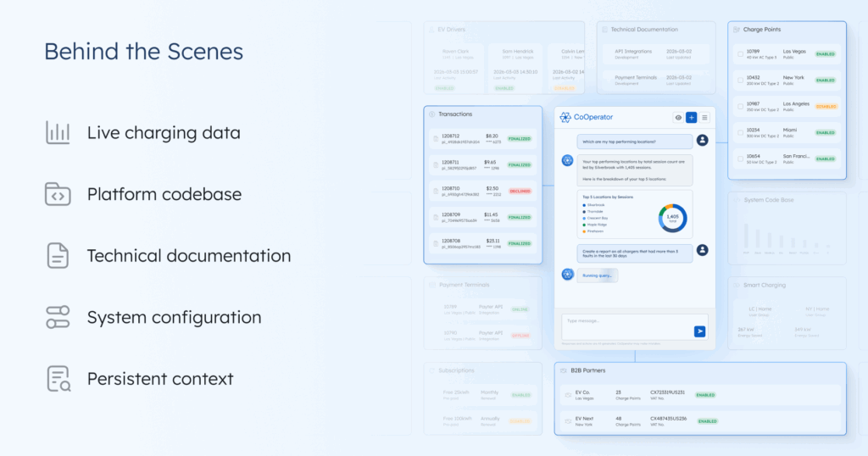
Task: Click bot avatar beside Running query message
Action: tap(567, 274)
